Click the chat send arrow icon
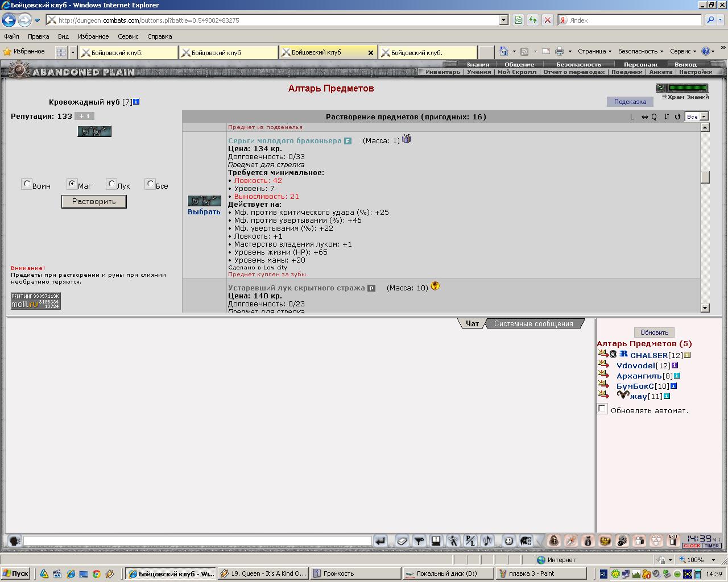This screenshot has height=582, width=728. pyautogui.click(x=380, y=541)
